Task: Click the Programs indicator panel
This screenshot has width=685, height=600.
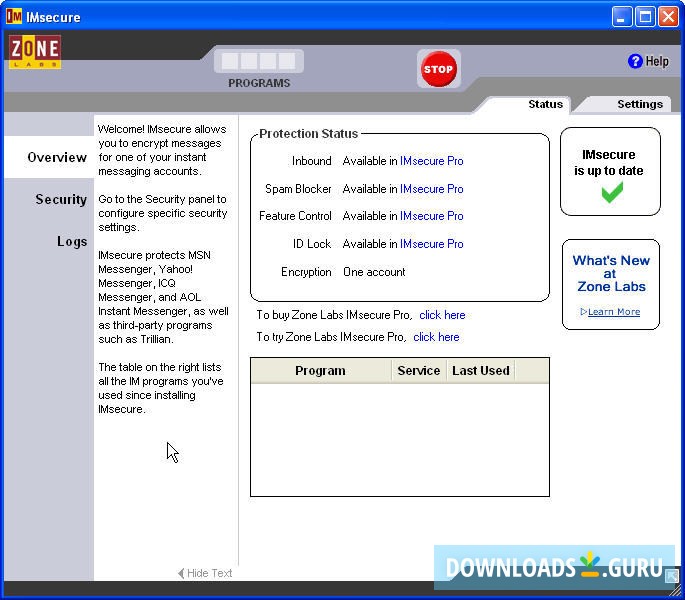Action: tap(259, 61)
